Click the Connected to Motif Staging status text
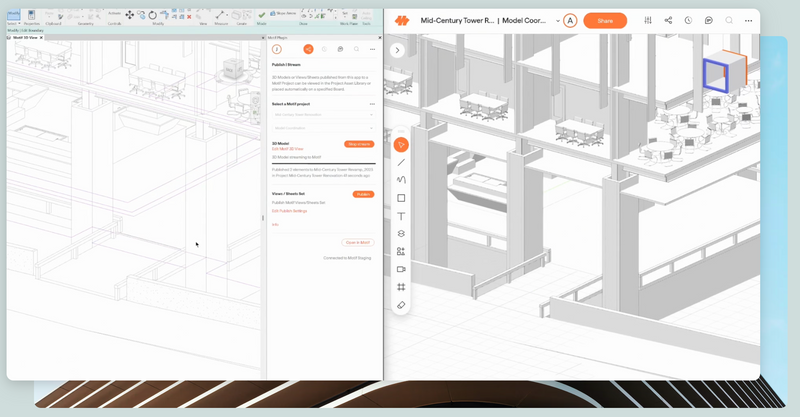 coord(347,258)
